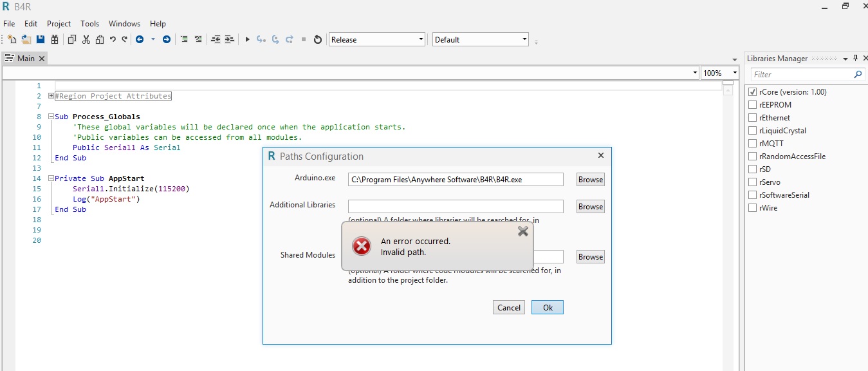The height and width of the screenshot is (371, 868).
Task: Open the Libraries Manager panel options arrow
Action: [x=845, y=58]
